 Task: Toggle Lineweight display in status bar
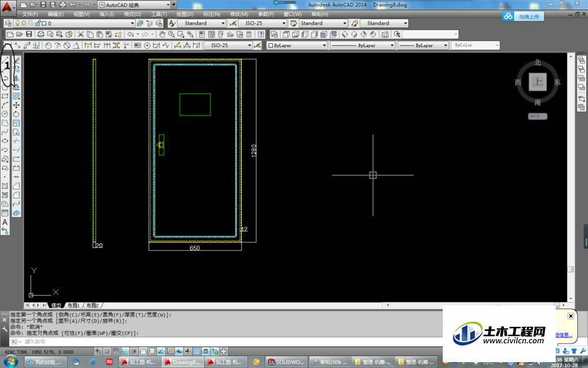click(188, 352)
